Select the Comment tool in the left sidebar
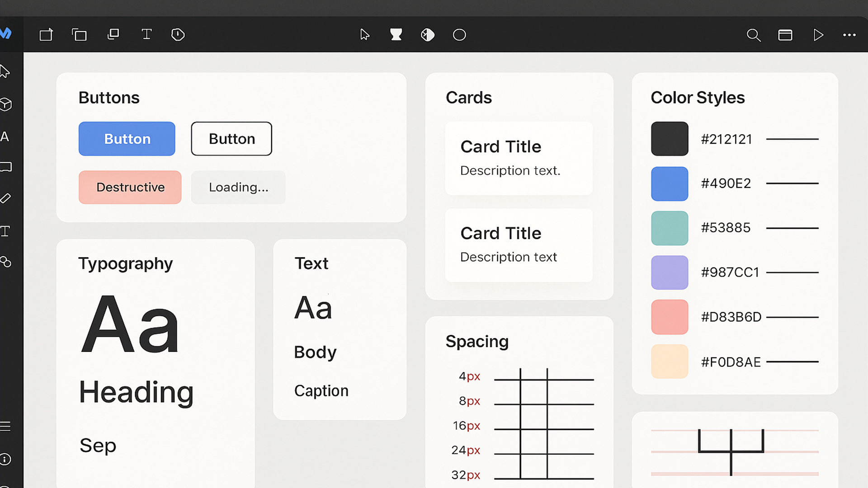Viewport: 868px width, 488px height. coord(6,167)
